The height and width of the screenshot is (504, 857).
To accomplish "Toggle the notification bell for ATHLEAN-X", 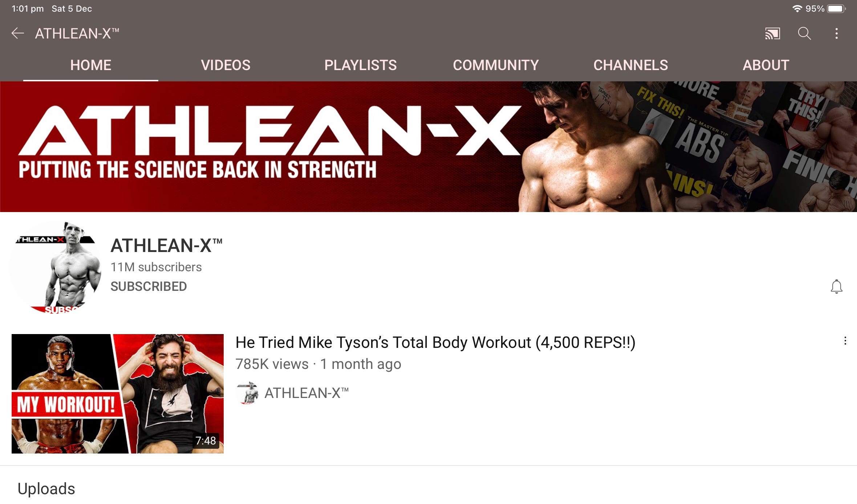I will (836, 286).
